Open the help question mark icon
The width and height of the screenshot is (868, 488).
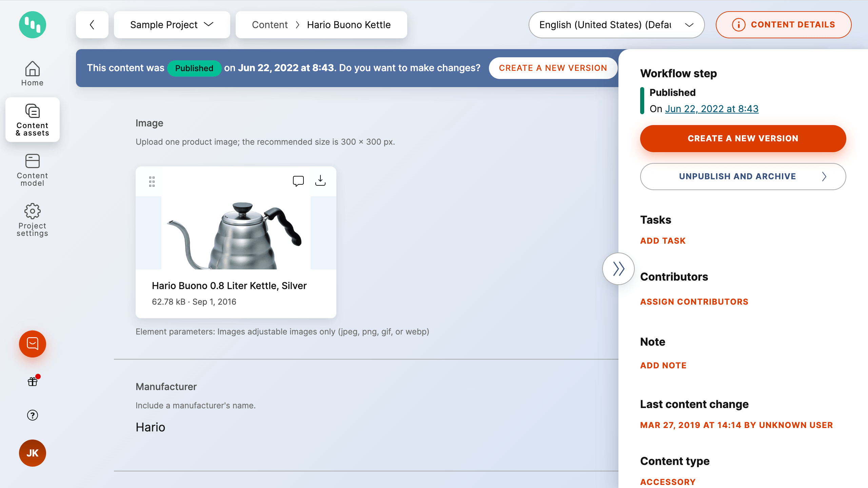[33, 415]
